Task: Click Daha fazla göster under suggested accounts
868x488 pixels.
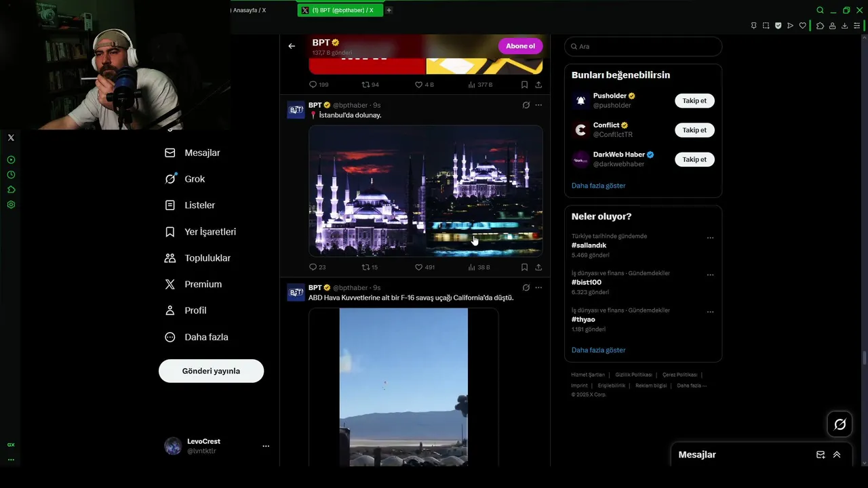Action: point(598,186)
